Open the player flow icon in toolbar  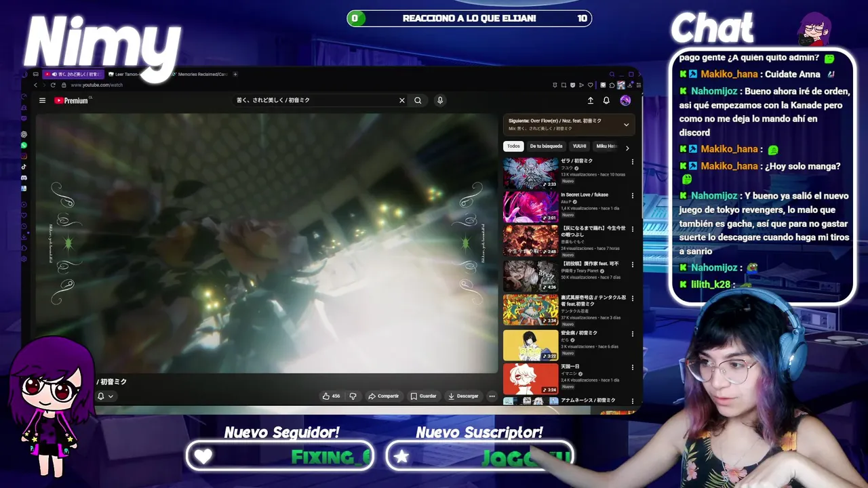point(581,85)
